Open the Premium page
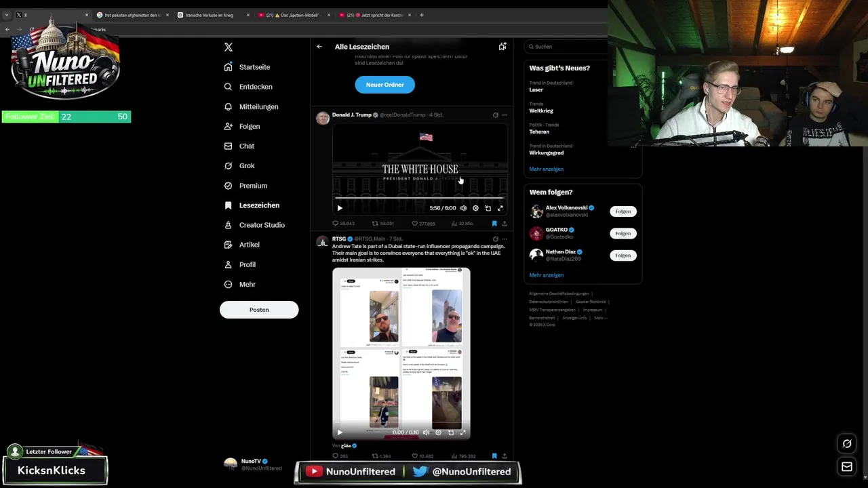The height and width of the screenshot is (488, 868). [245, 186]
